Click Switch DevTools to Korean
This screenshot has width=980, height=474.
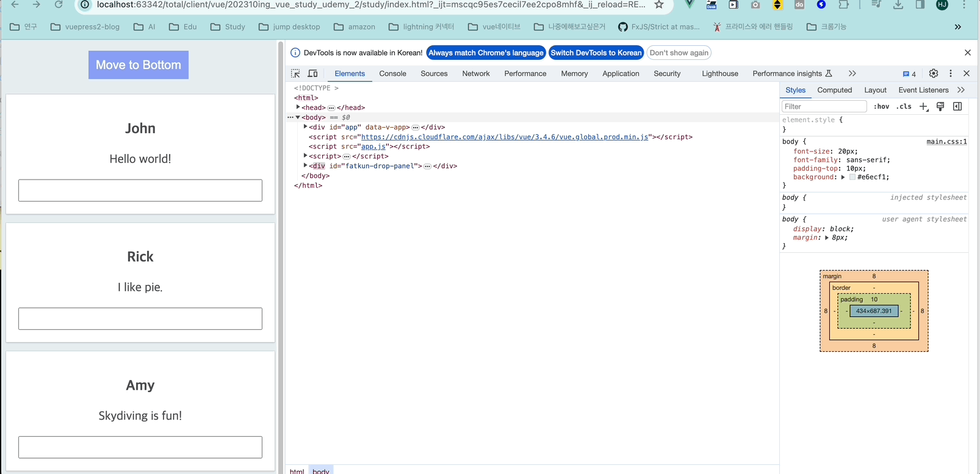pyautogui.click(x=596, y=53)
